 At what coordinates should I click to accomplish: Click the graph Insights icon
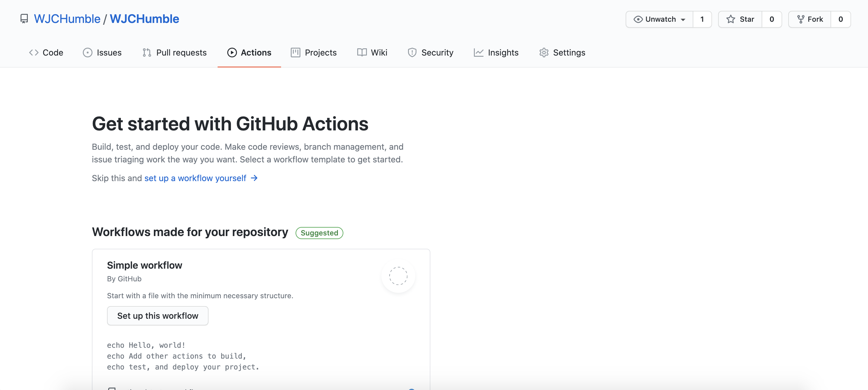click(478, 53)
